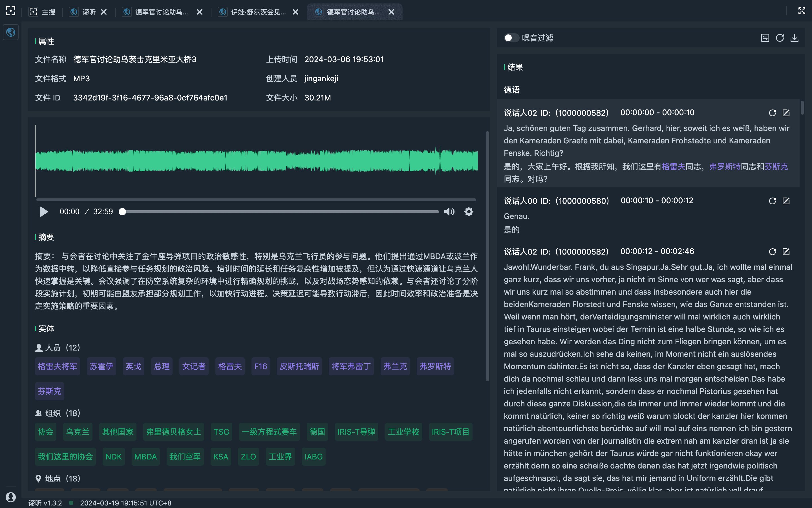The height and width of the screenshot is (508, 812).
Task: Open the 伊娃·舒尔茨会见 tab
Action: 252,12
